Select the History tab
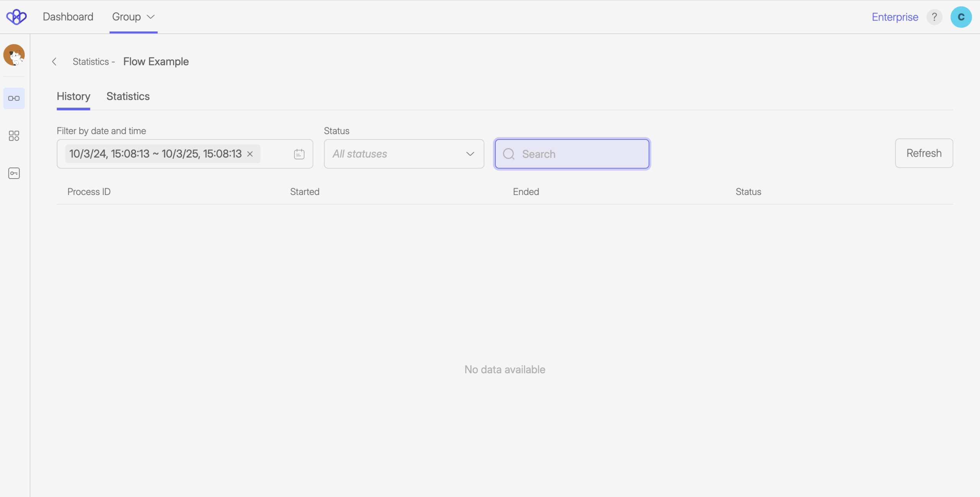Screen dimensions: 980x497 [x=73, y=97]
